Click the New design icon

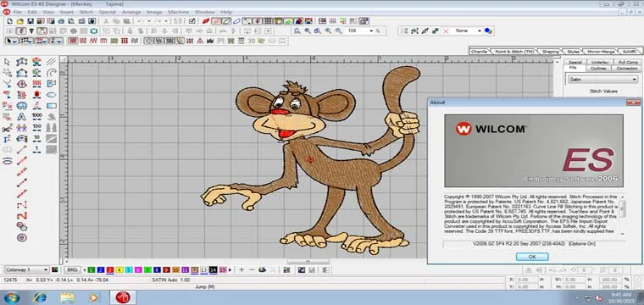click(x=10, y=21)
